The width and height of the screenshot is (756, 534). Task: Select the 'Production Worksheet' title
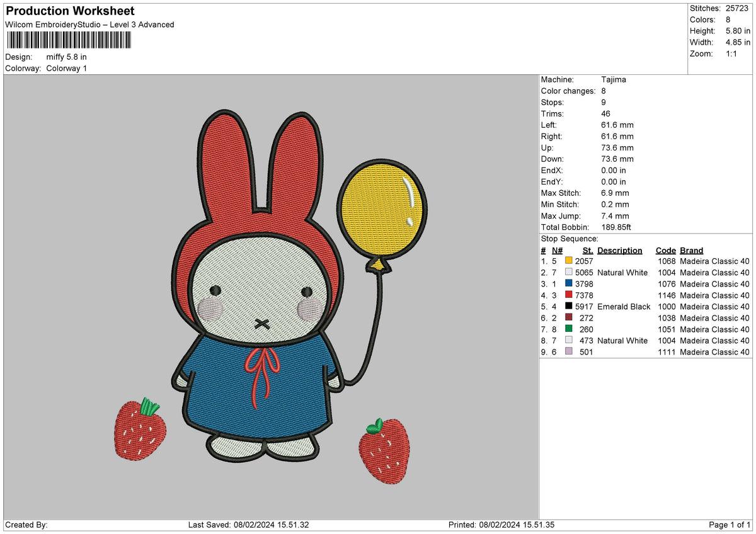coord(70,11)
